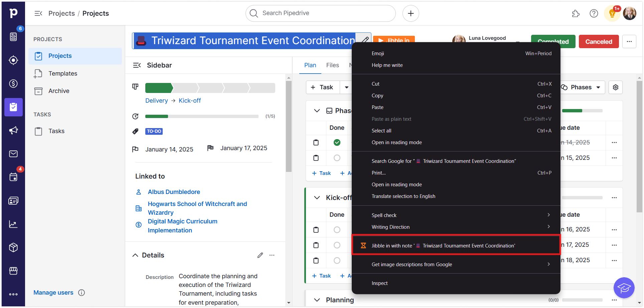Click the red Canceled button

point(599,41)
